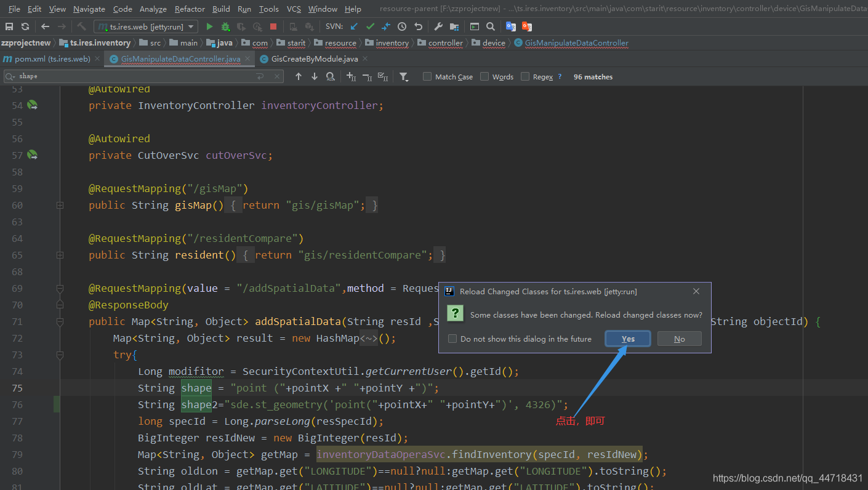
Task: Stop the running process with the red square
Action: [273, 26]
